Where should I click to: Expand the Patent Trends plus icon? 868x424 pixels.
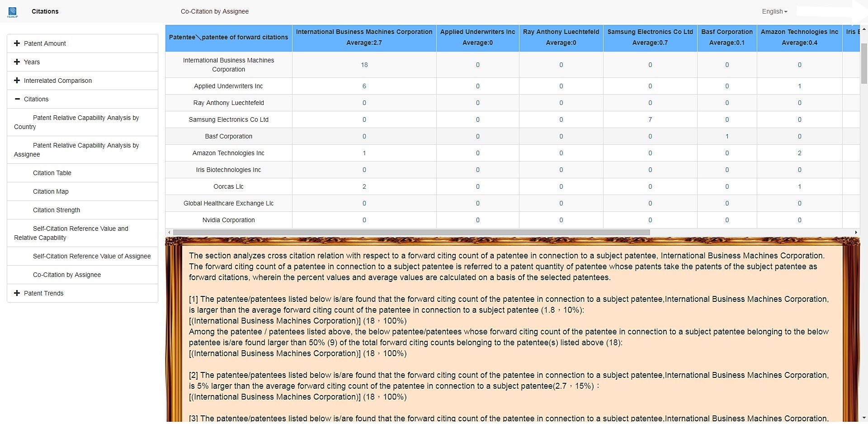[17, 293]
